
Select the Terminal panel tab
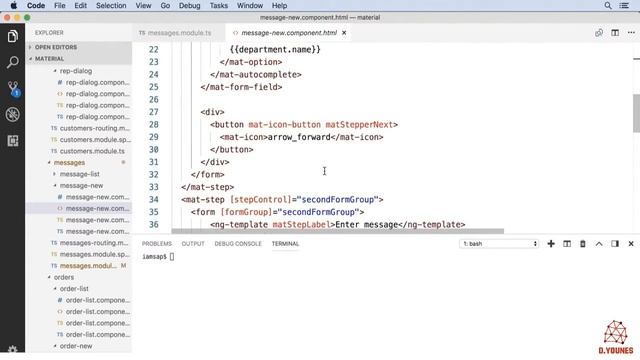click(285, 244)
